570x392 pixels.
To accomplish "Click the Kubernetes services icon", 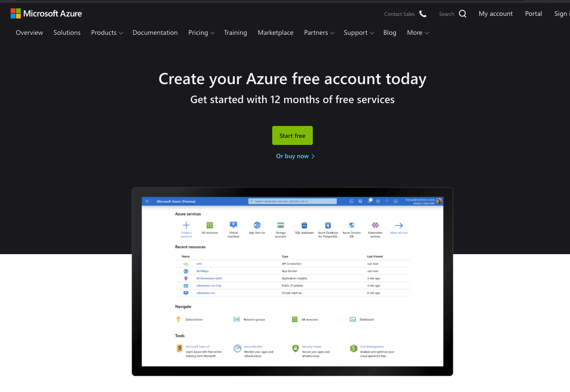I will click(x=375, y=225).
